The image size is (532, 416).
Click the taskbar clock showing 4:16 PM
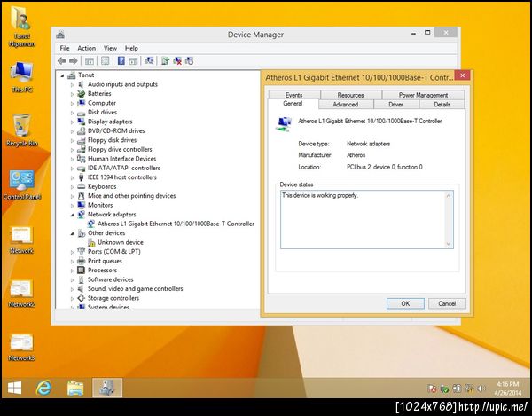(508, 389)
